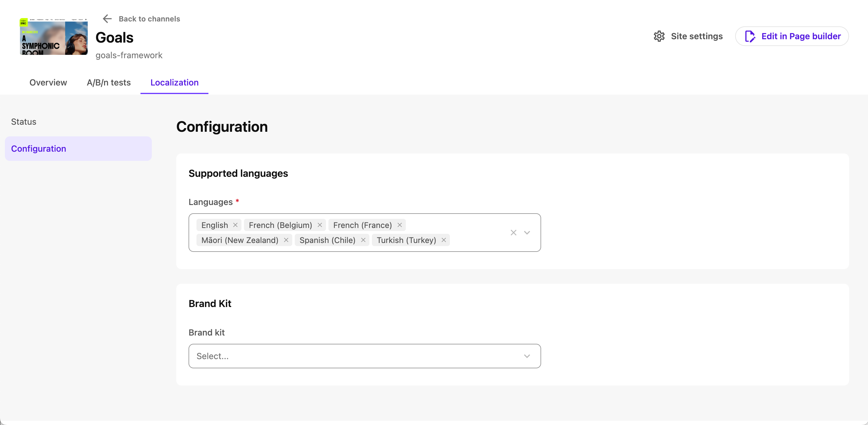868x425 pixels.
Task: Switch to the Overview tab
Action: 48,82
